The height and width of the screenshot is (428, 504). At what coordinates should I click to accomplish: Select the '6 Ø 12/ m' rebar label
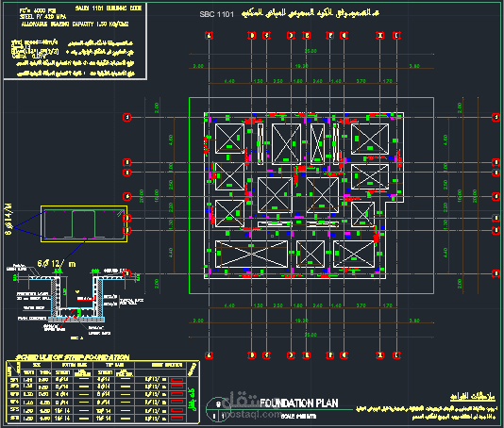point(57,264)
